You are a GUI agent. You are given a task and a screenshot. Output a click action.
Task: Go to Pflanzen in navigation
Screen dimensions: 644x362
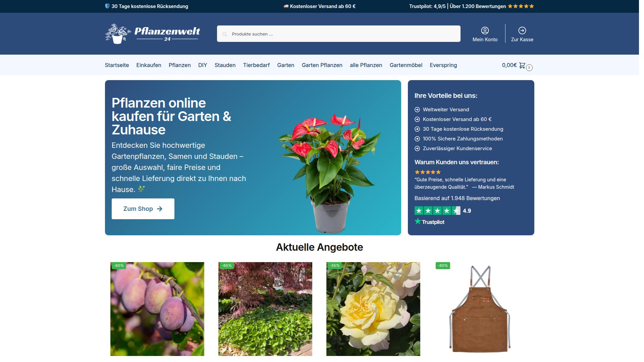180,65
